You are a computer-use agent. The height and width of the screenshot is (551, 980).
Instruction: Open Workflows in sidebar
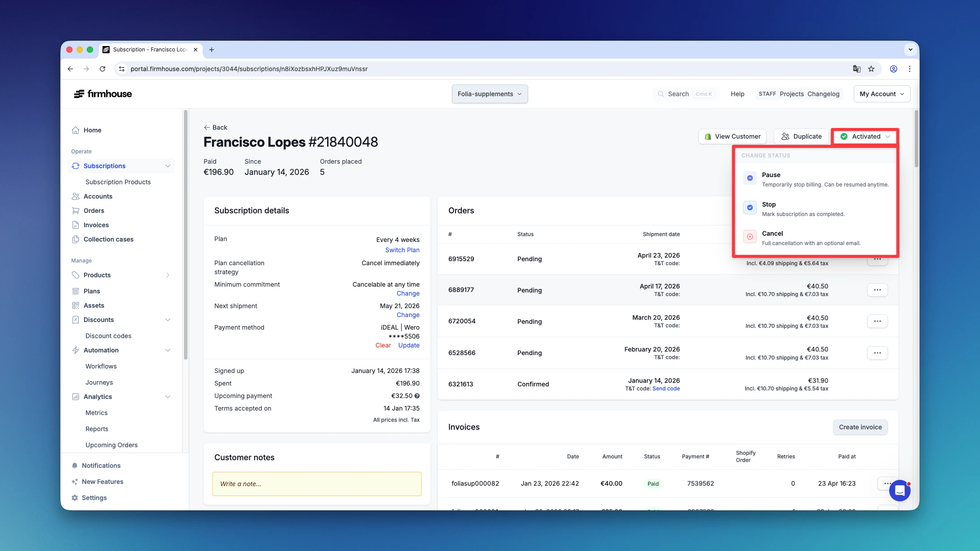pos(101,366)
